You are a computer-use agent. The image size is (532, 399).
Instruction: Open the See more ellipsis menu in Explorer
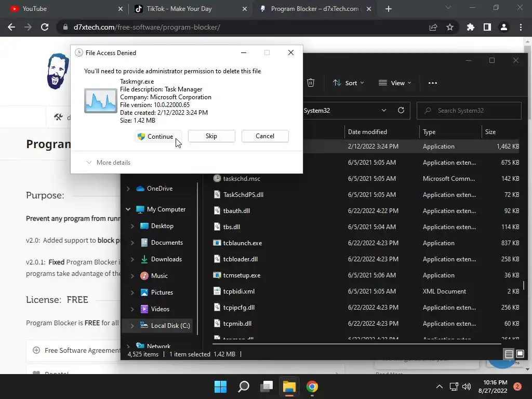pyautogui.click(x=433, y=83)
